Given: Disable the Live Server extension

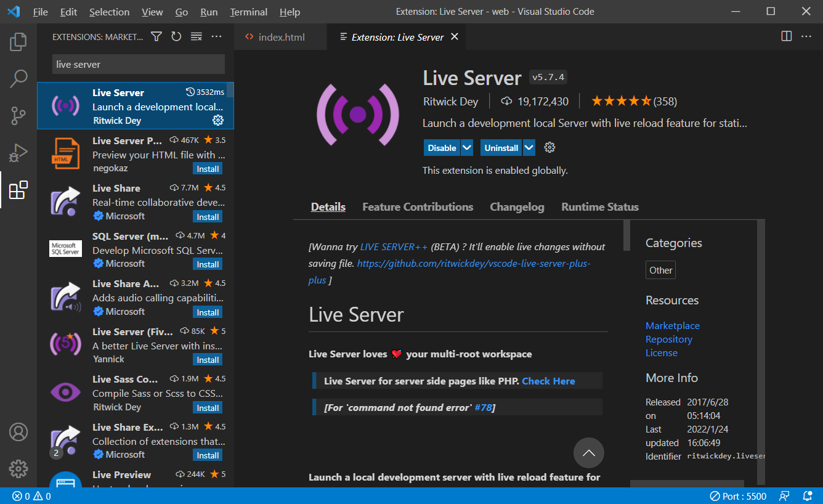Looking at the screenshot, I should (x=442, y=148).
